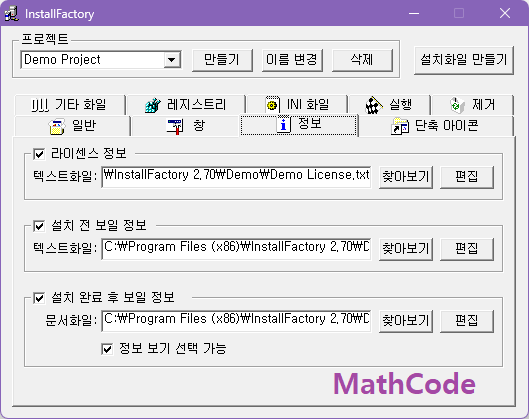
Task: Switch to the 기타 화일 tab
Action: tap(70, 105)
